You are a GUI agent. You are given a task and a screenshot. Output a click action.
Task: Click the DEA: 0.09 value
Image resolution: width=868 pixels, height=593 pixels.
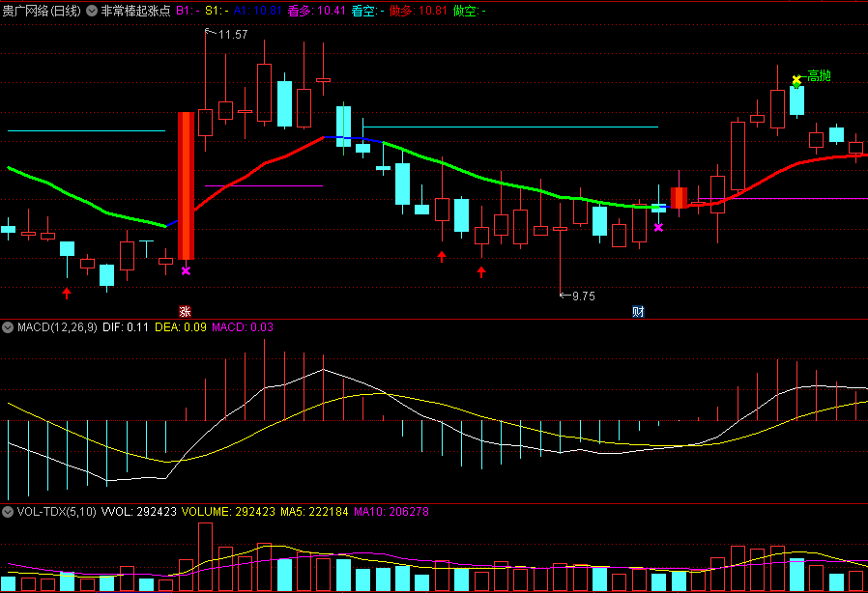pos(181,327)
